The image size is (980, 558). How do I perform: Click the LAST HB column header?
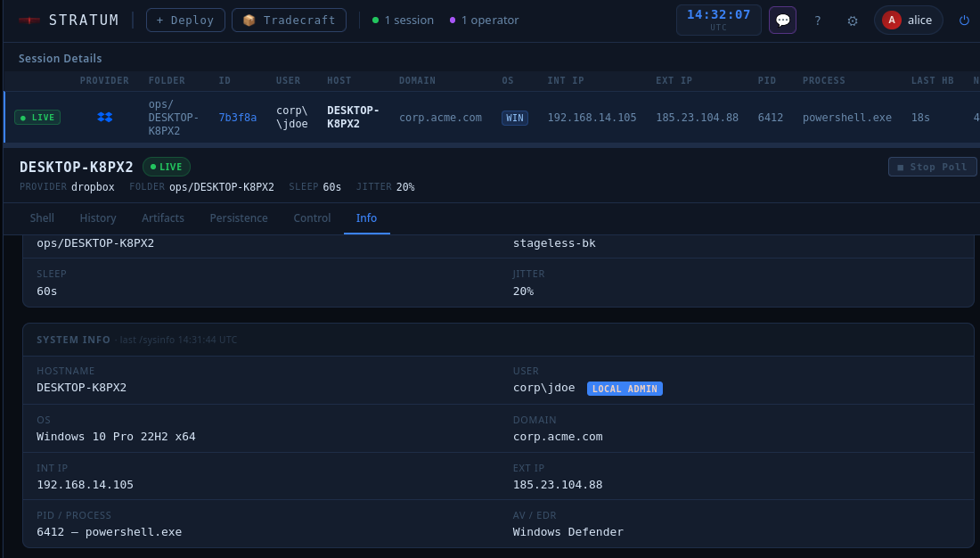pyautogui.click(x=933, y=81)
